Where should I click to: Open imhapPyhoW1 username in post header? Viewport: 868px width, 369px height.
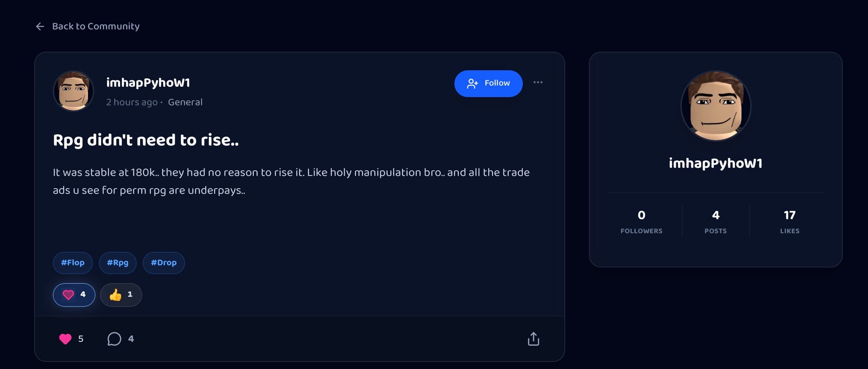click(x=148, y=83)
